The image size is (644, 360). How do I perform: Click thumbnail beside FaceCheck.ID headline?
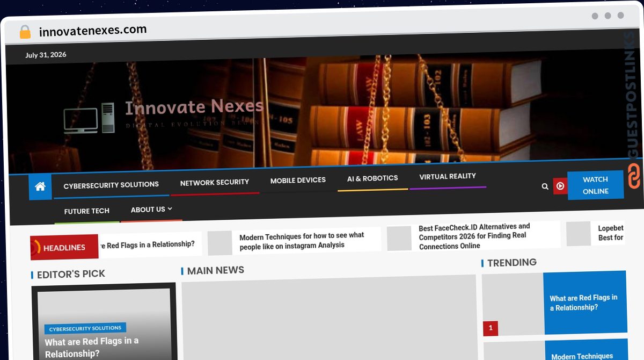pyautogui.click(x=399, y=238)
